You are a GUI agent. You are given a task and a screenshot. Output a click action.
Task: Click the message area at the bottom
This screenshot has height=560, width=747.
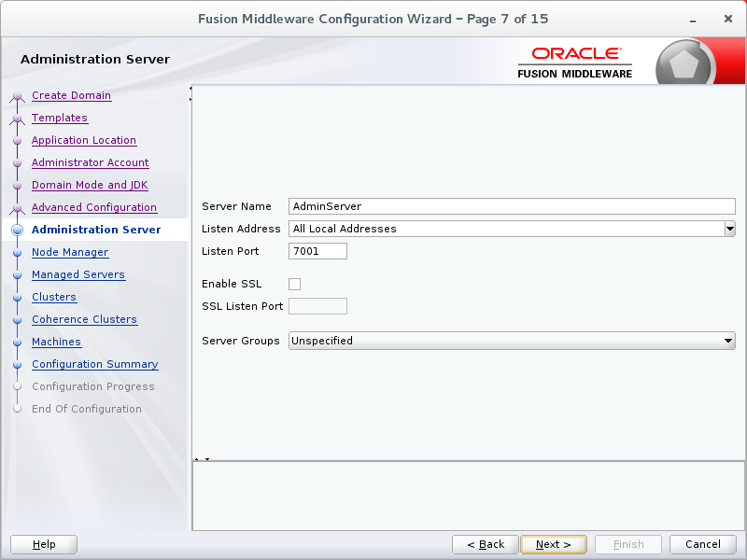click(469, 496)
